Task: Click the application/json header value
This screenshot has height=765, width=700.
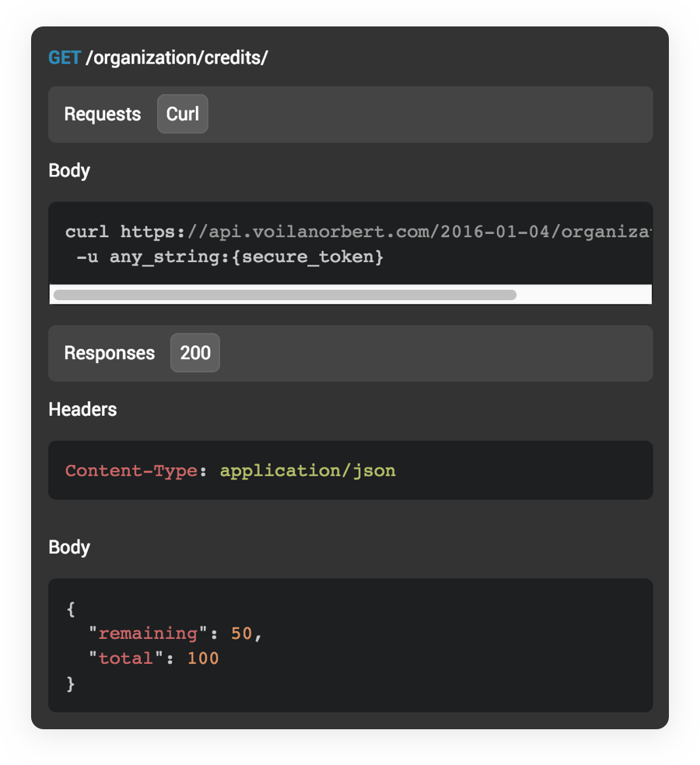Action: pos(307,470)
